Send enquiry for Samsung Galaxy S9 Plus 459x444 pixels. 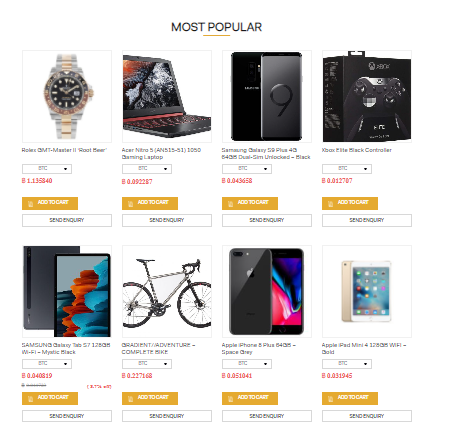pyautogui.click(x=267, y=220)
